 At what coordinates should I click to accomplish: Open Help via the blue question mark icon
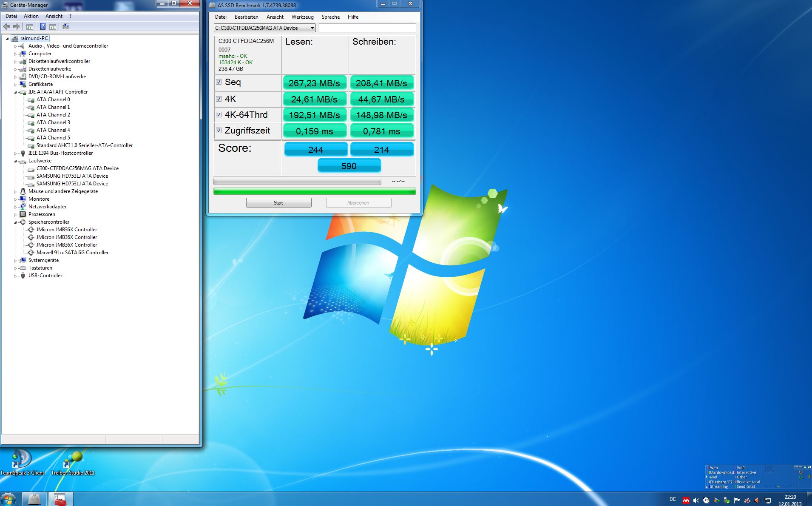click(x=43, y=26)
